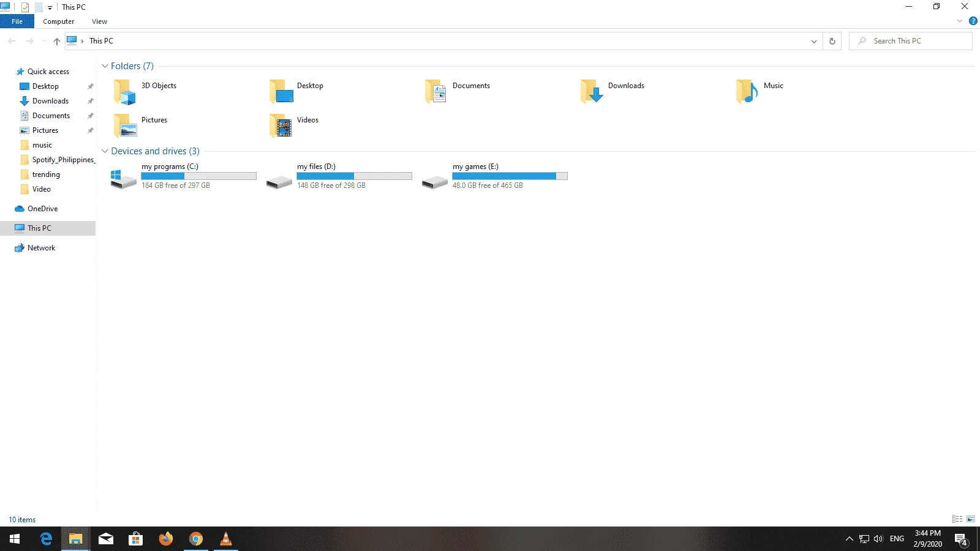This screenshot has height=551, width=980.
Task: Select Pictures in the navigation pane
Action: tap(45, 130)
